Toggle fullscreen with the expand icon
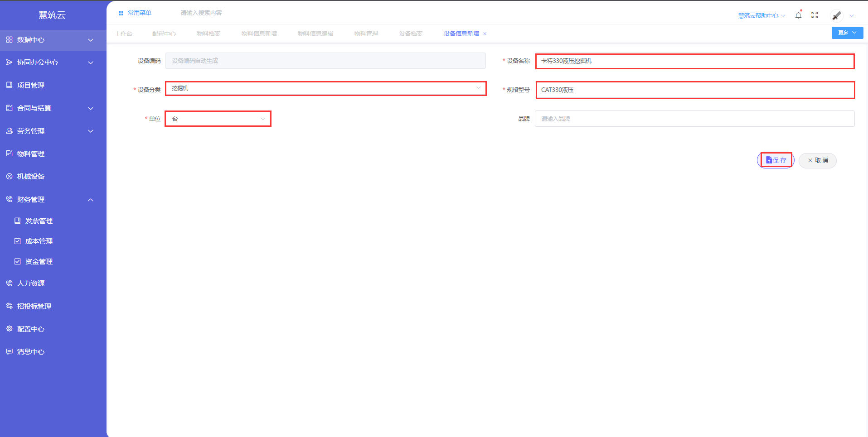868x437 pixels. pos(815,15)
